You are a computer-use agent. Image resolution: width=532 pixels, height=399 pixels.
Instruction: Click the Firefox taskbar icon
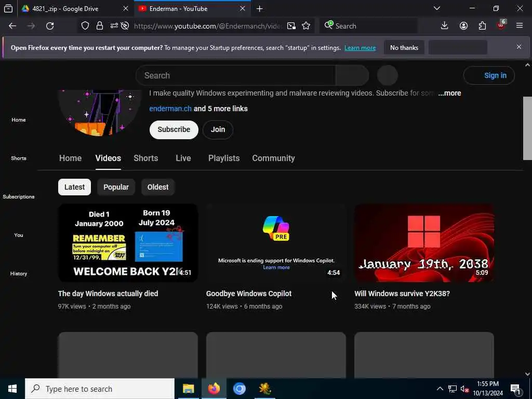click(x=214, y=389)
